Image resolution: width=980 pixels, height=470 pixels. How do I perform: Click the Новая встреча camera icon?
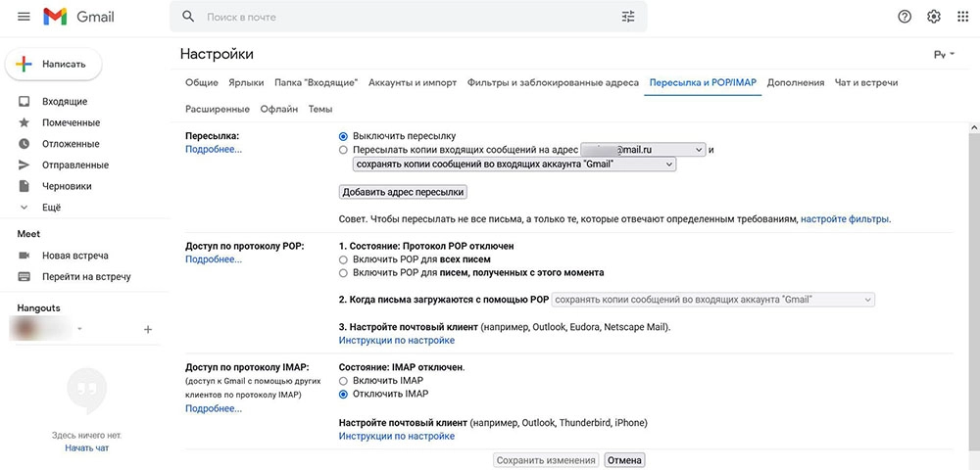tap(24, 256)
